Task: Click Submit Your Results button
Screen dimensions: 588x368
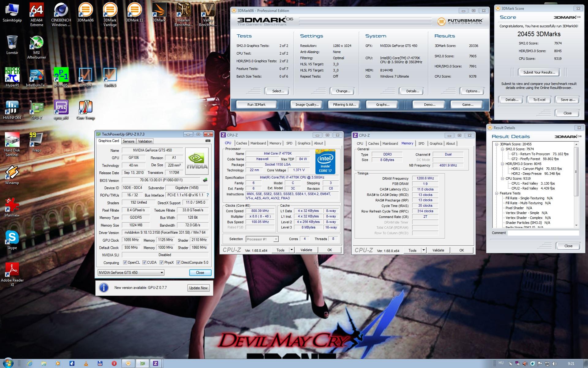Action: pyautogui.click(x=539, y=72)
